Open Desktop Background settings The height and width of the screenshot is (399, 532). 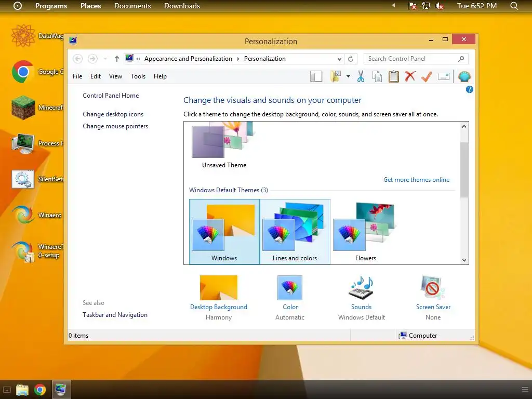click(x=219, y=297)
